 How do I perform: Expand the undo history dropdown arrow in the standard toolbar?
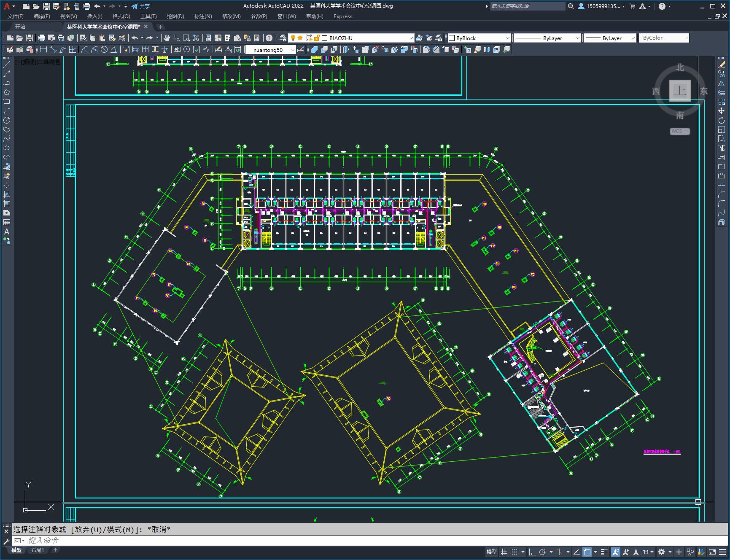142,38
